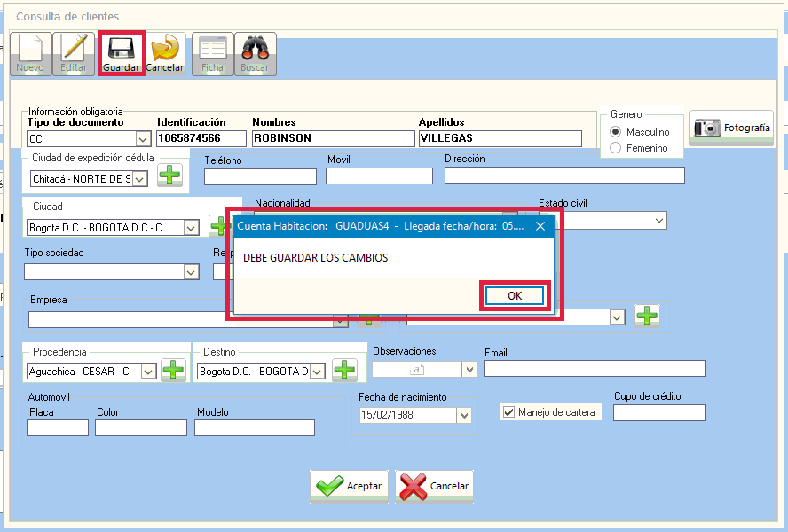Select the Masculino gender option

616,132
